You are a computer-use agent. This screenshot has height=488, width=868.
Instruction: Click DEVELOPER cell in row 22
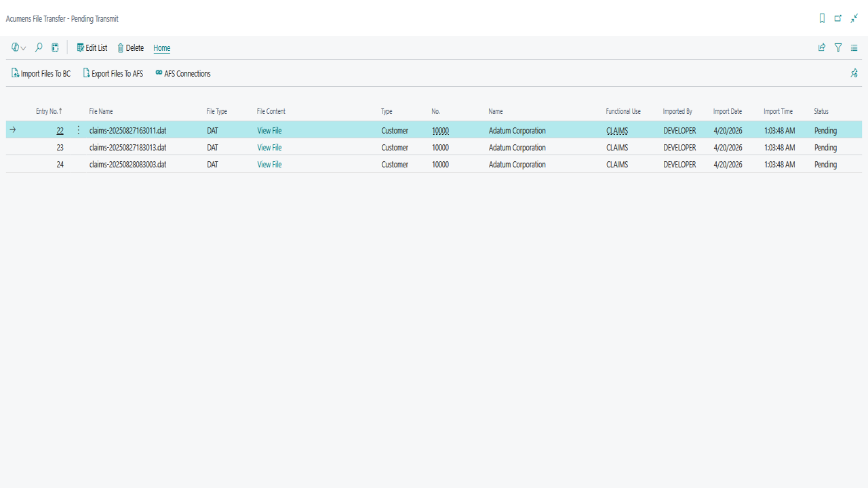(679, 131)
